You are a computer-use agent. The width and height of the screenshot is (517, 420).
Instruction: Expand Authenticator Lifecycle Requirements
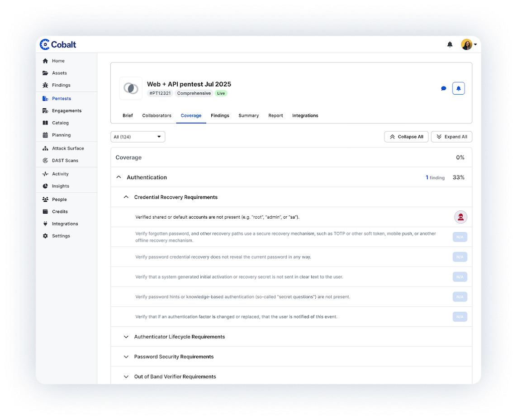click(126, 337)
